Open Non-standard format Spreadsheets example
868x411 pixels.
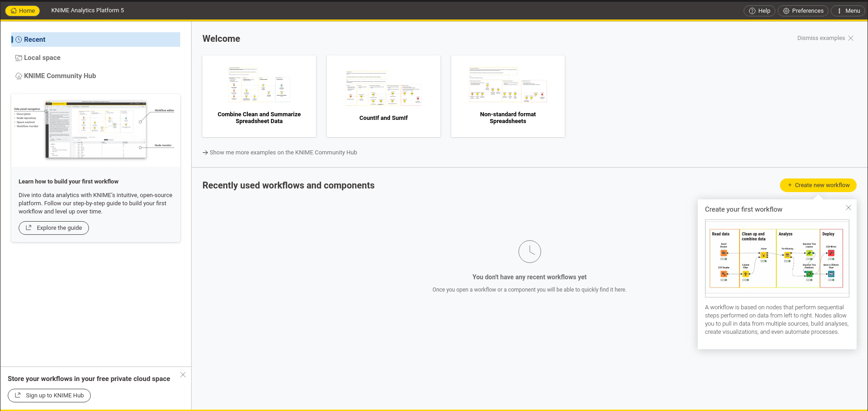tap(508, 96)
